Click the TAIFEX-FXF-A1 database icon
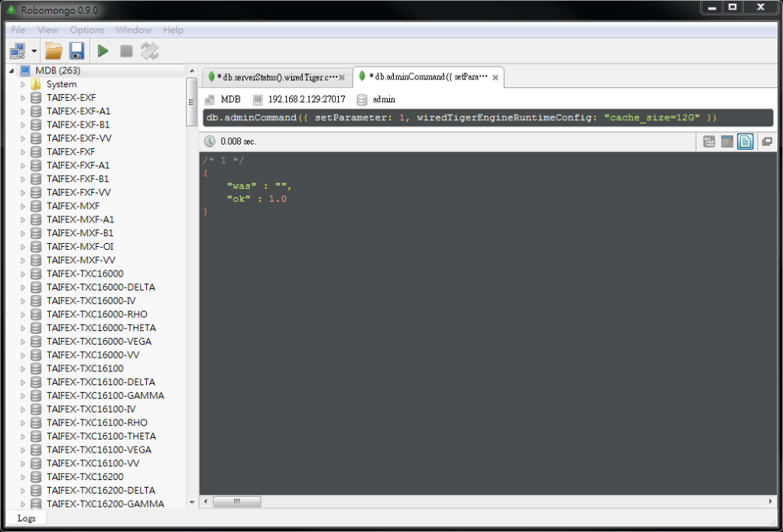The image size is (783, 532). tap(36, 165)
